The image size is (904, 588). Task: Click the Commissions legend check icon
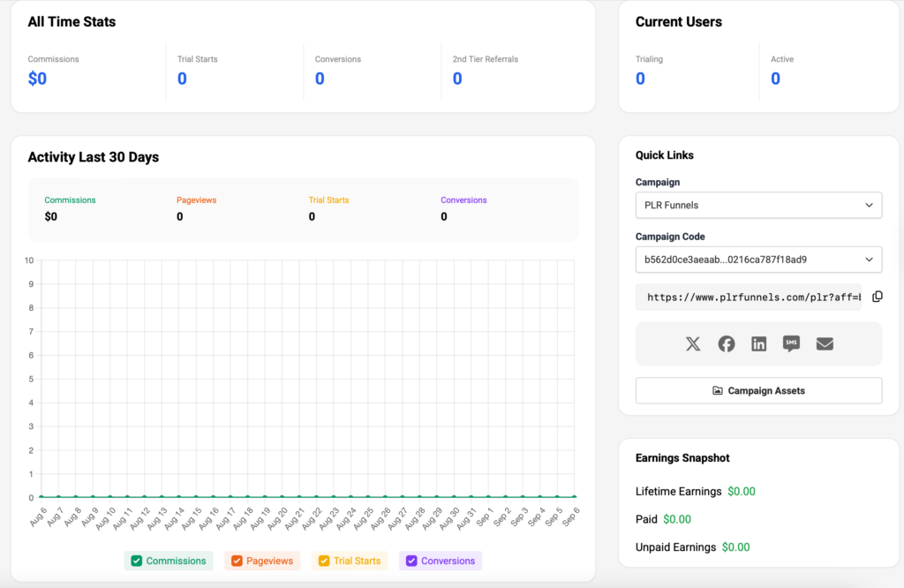136,561
